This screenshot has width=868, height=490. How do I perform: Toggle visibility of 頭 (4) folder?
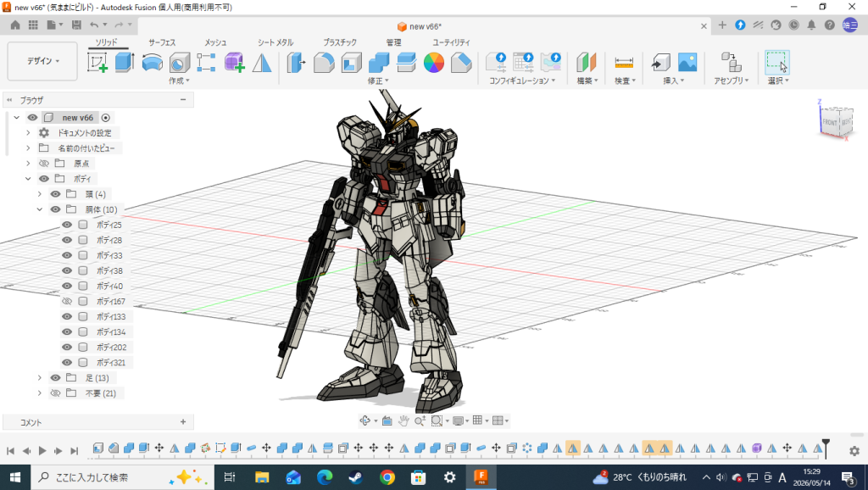[55, 194]
